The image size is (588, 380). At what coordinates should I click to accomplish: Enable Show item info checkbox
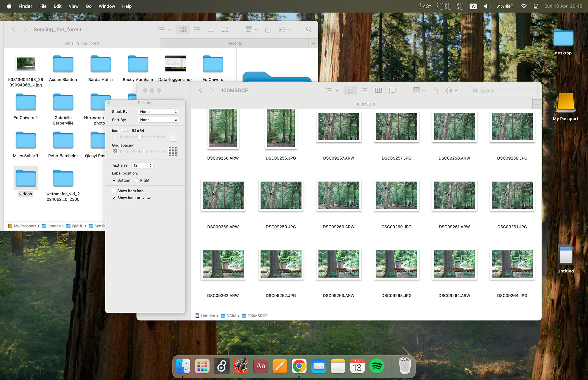[114, 191]
